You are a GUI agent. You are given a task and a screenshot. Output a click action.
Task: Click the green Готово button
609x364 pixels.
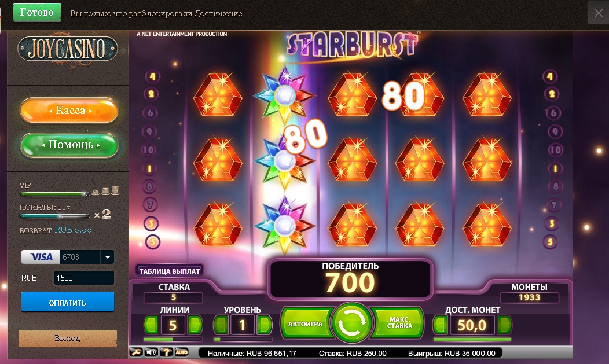37,12
